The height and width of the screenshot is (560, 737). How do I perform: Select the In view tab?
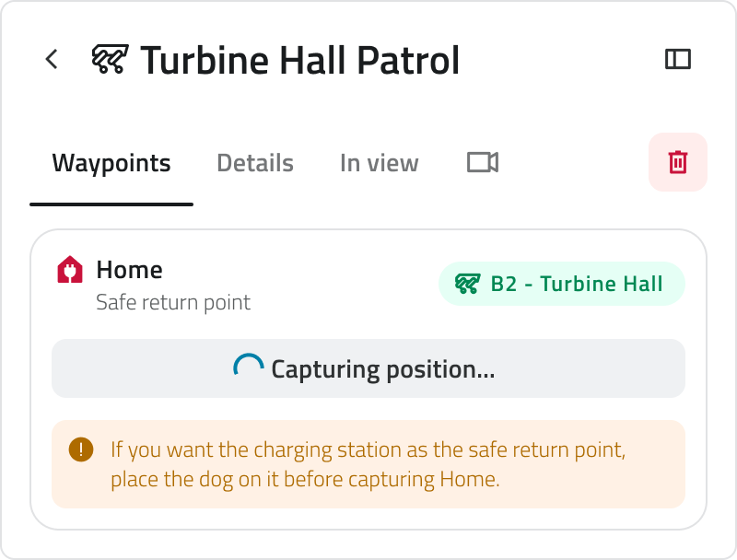point(380,163)
